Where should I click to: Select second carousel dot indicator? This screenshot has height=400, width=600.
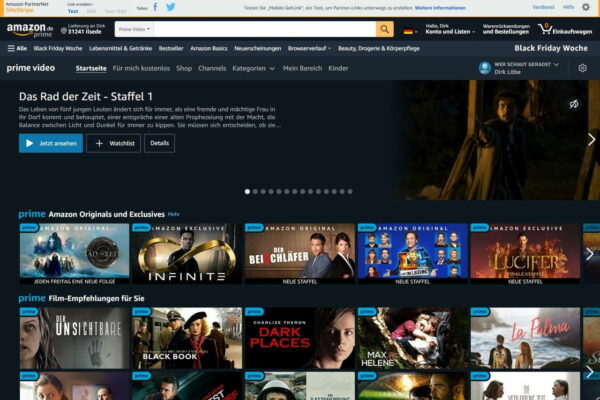[255, 191]
